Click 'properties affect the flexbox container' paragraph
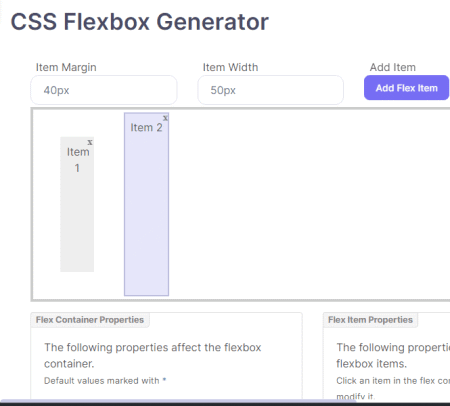This screenshot has height=406, width=450. click(153, 355)
